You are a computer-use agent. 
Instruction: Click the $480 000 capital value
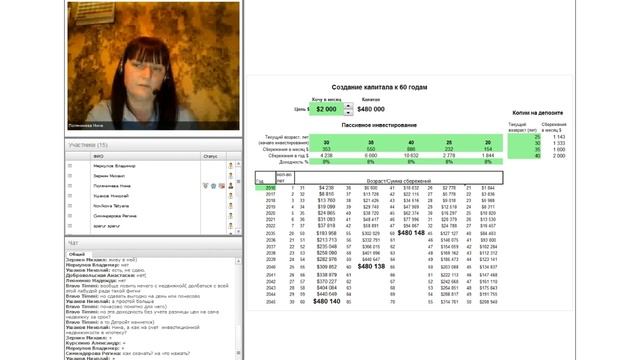click(x=371, y=109)
